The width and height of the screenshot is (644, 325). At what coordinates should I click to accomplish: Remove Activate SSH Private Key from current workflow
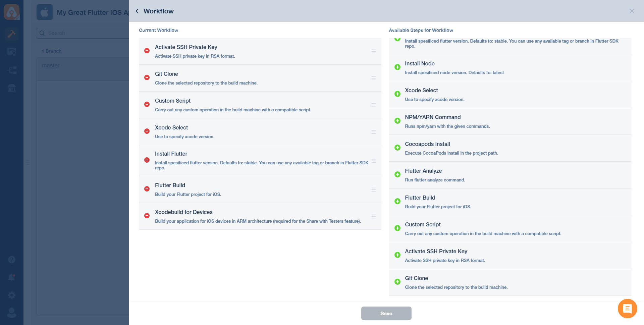click(x=147, y=51)
